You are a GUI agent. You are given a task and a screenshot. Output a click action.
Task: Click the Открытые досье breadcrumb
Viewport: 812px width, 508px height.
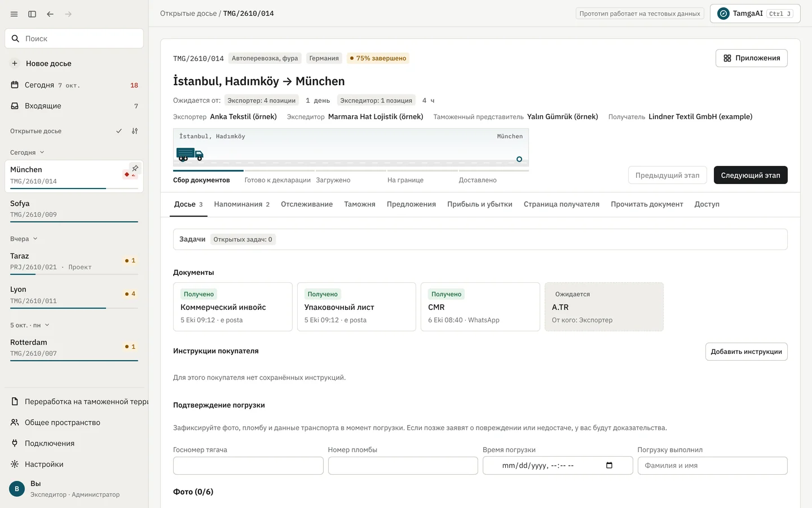point(188,14)
